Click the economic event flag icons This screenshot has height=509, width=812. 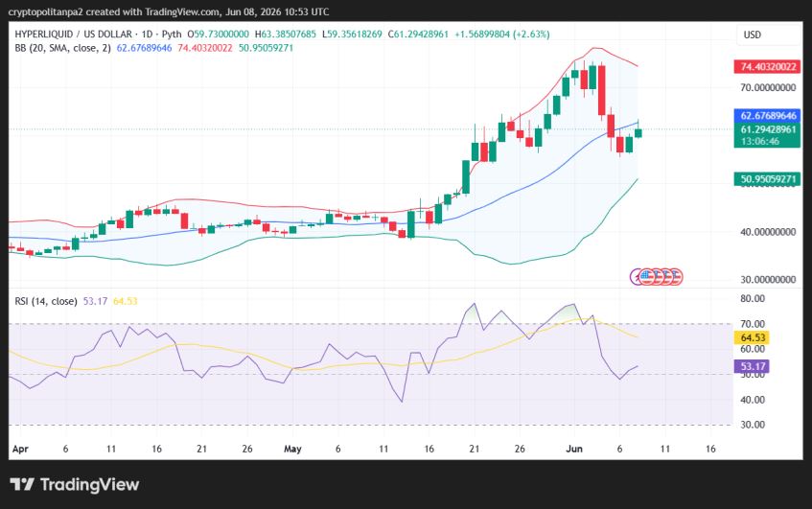657,277
